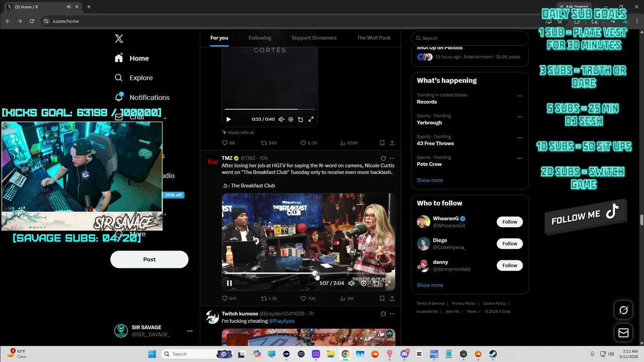This screenshot has width=644, height=362.
Task: Mute the Breakfast Club video
Action: 351,283
